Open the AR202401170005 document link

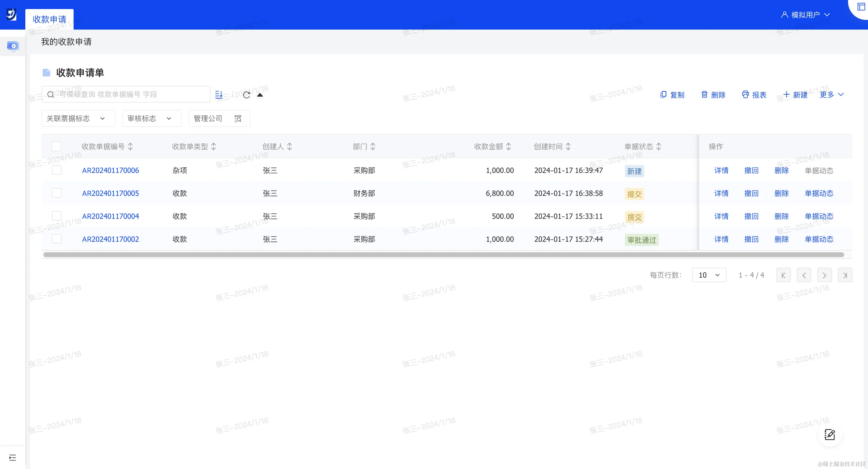point(110,193)
